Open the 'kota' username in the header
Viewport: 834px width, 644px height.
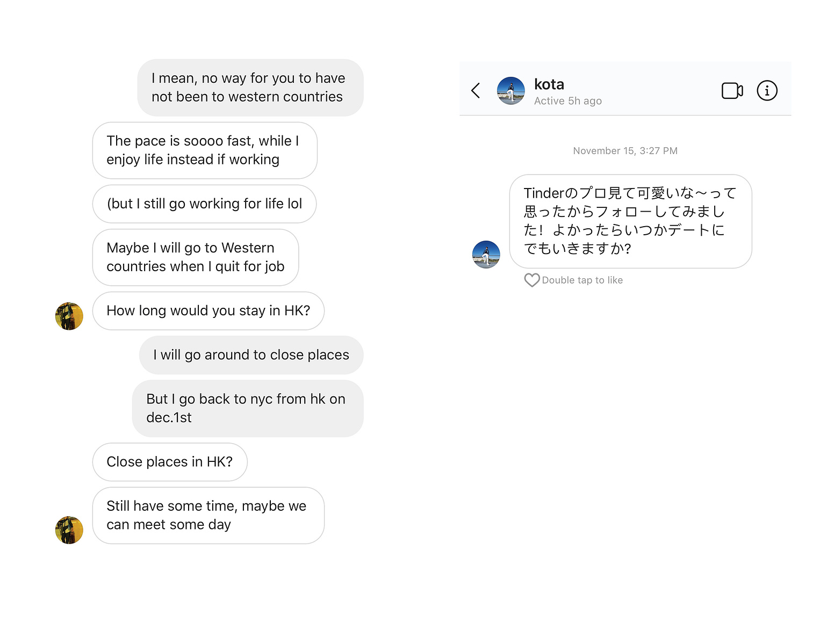tap(549, 84)
